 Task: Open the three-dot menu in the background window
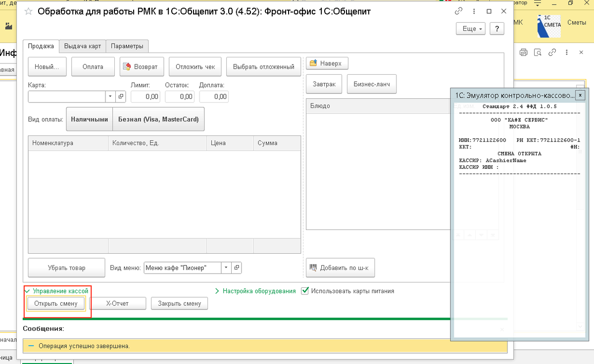coord(567,52)
